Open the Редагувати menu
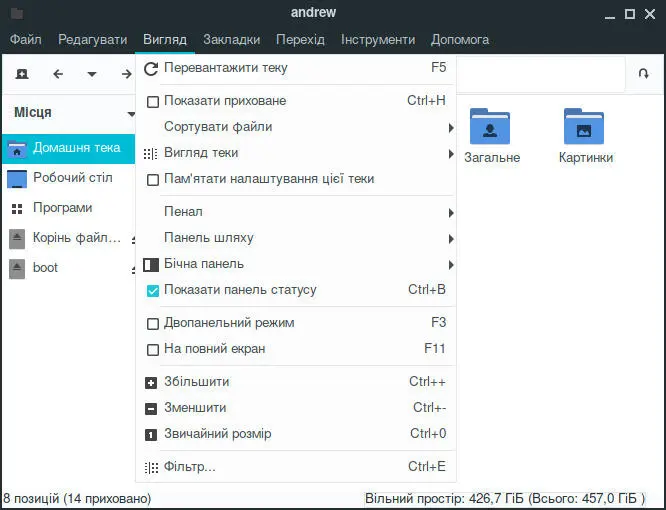The width and height of the screenshot is (666, 510). coord(92,40)
